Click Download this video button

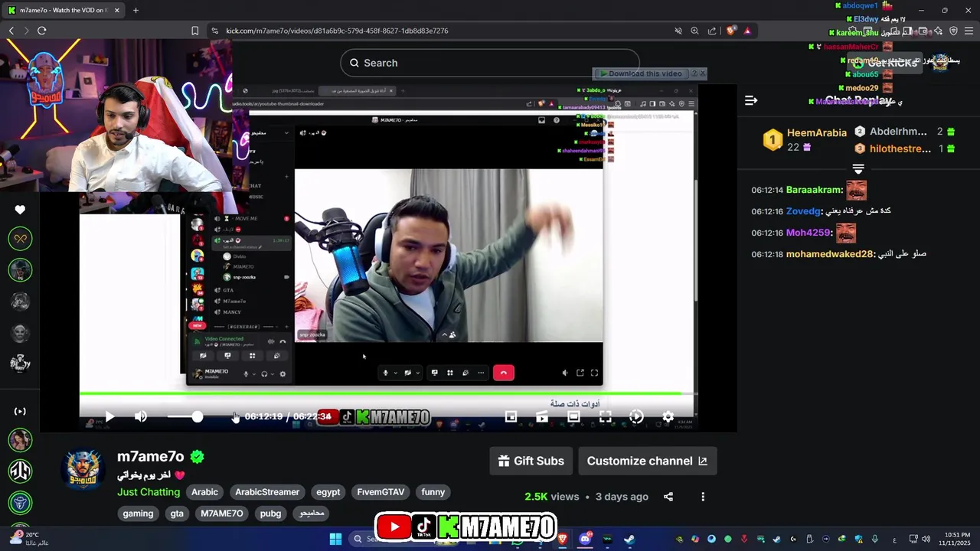tap(641, 73)
